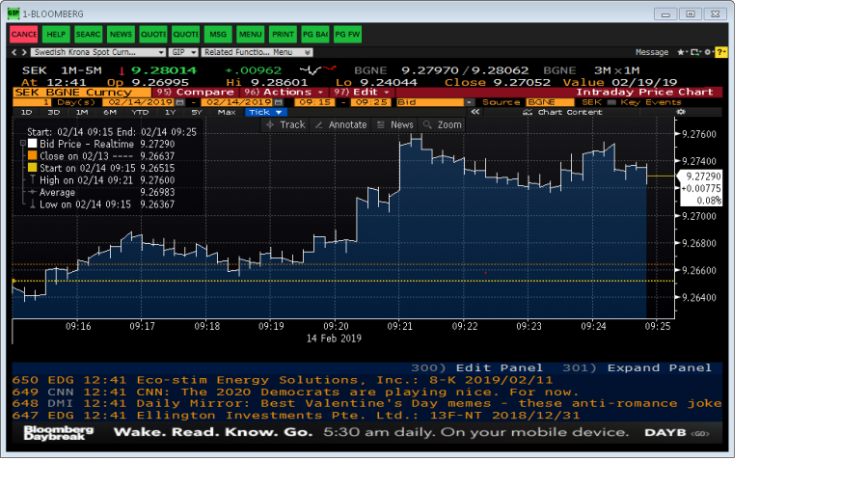
Task: Collapse chart content with double-arrow icon
Action: [x=475, y=112]
